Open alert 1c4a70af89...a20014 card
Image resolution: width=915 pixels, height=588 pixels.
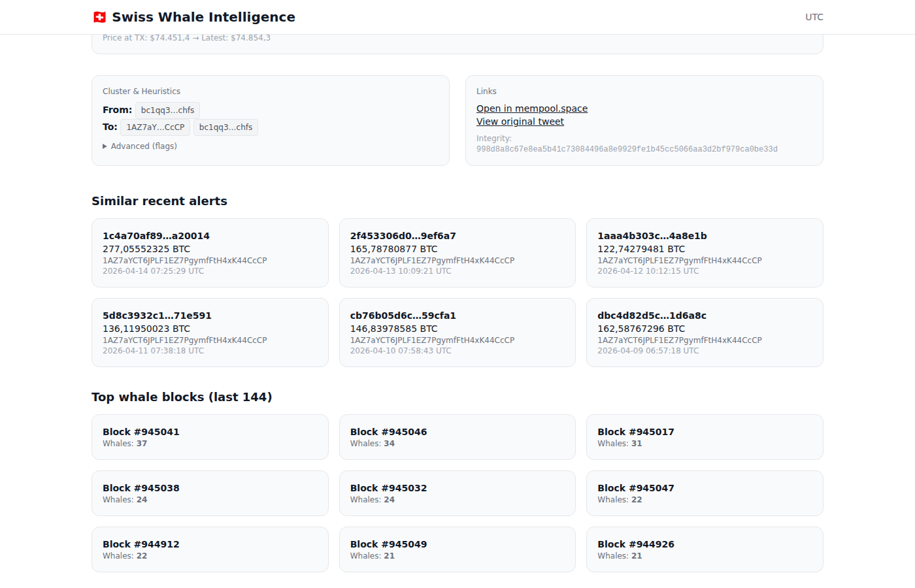210,253
